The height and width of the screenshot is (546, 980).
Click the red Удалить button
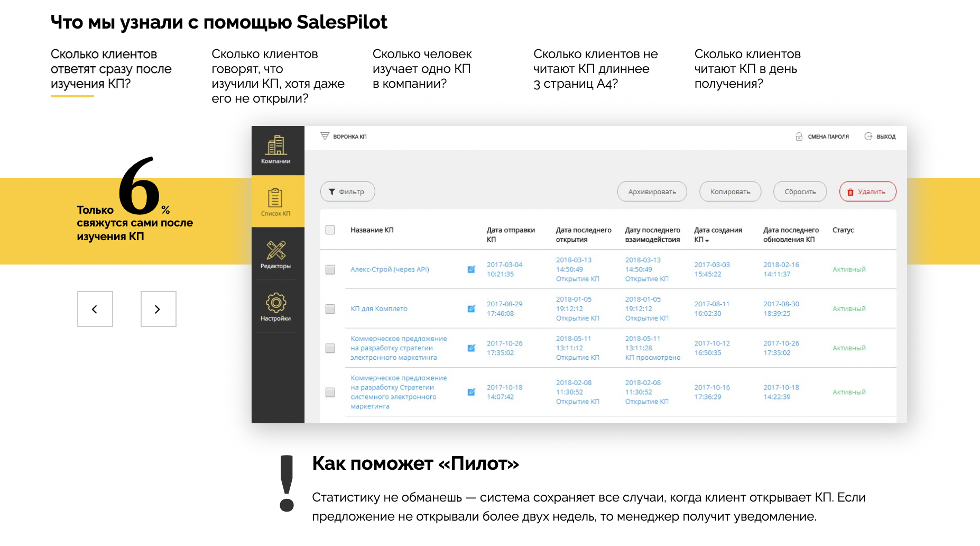868,192
